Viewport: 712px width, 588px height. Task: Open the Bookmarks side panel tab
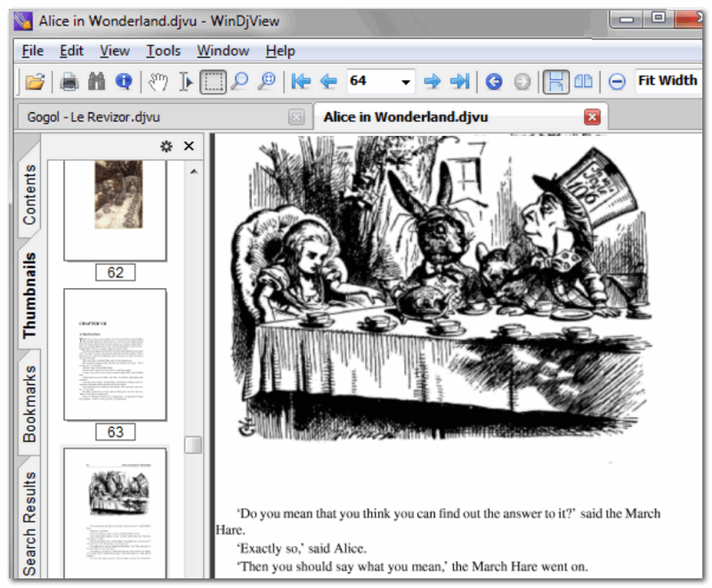coord(29,403)
